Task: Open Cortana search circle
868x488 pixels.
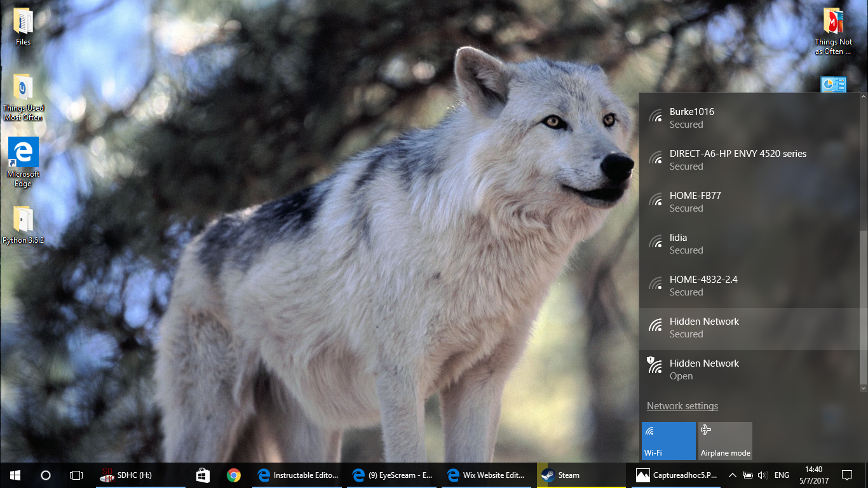Action: 45,475
